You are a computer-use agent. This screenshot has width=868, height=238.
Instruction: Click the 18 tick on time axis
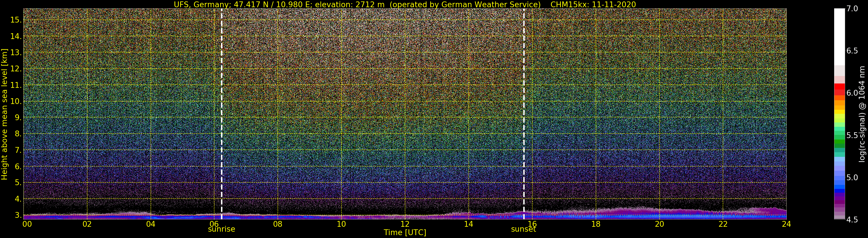tap(596, 224)
